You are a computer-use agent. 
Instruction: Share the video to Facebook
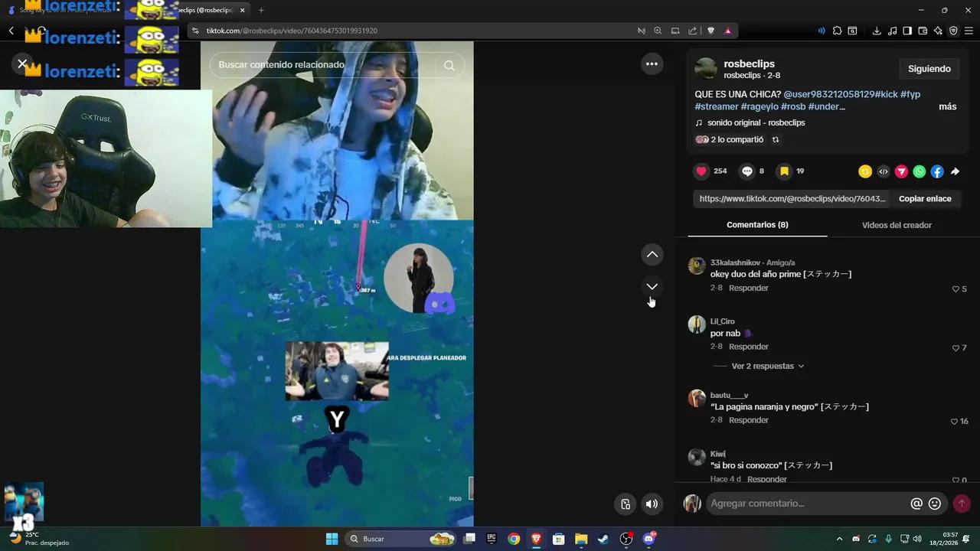937,171
